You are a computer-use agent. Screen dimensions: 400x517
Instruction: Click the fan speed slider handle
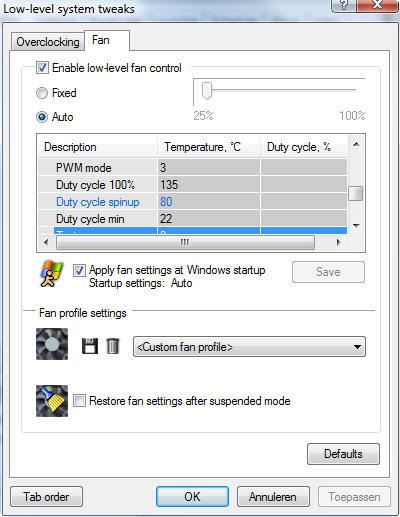click(x=207, y=90)
